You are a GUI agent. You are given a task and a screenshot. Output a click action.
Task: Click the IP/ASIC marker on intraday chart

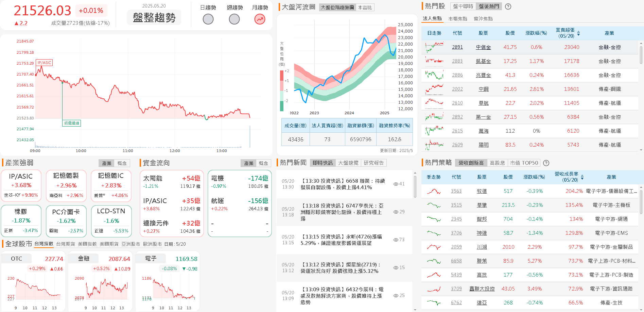[x=45, y=63]
